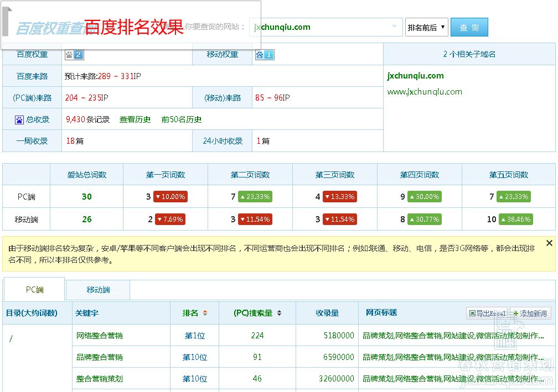This screenshot has width=558, height=392.
Task: Click the red 13.33% PC third-page badge
Action: 340,196
